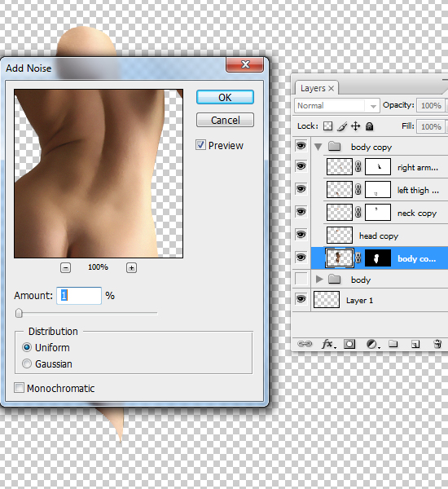Click the body copy group folder icon

coord(334,146)
